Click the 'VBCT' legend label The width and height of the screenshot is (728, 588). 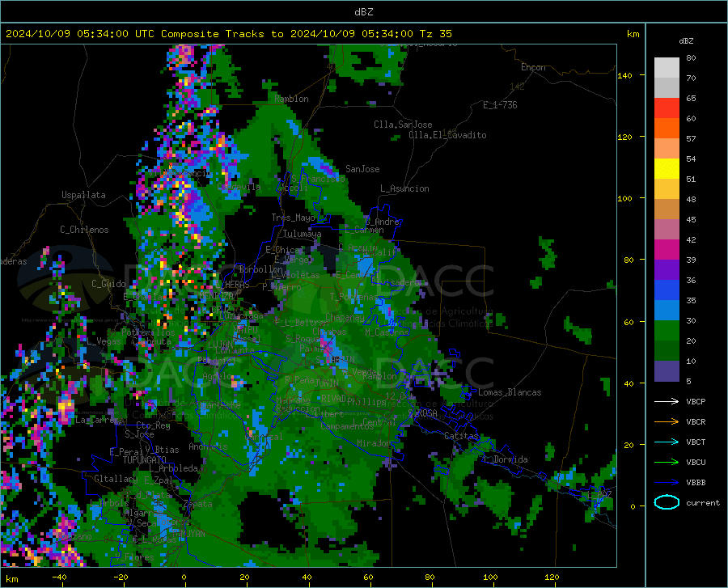pyautogui.click(x=696, y=442)
